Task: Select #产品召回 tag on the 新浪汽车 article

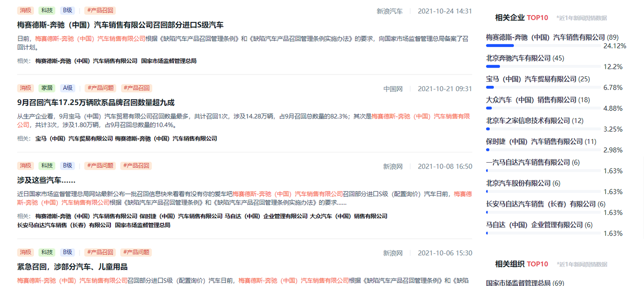Action: coord(100,10)
